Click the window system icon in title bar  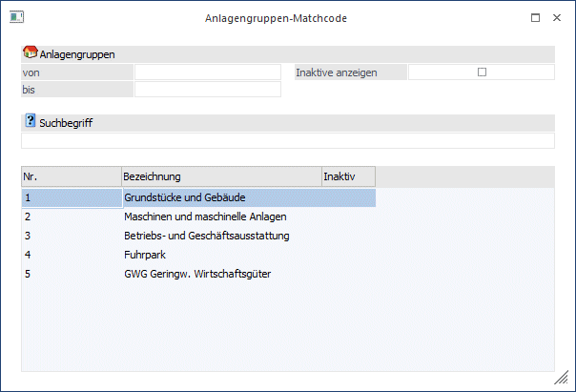pos(16,17)
